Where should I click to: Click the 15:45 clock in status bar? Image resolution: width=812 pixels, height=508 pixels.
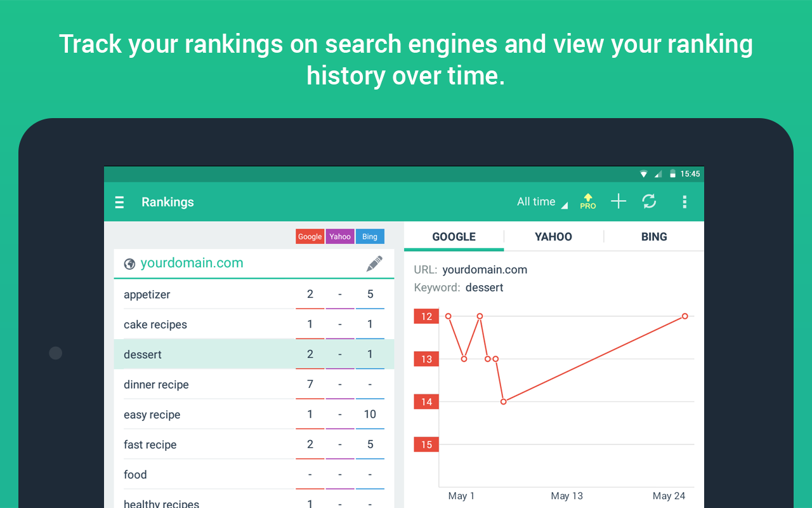[x=690, y=174]
